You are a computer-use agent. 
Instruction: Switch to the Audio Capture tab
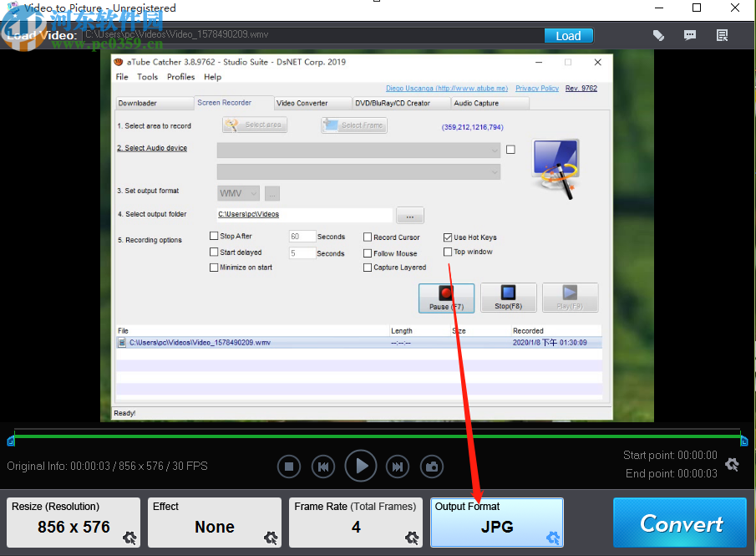tap(490, 104)
